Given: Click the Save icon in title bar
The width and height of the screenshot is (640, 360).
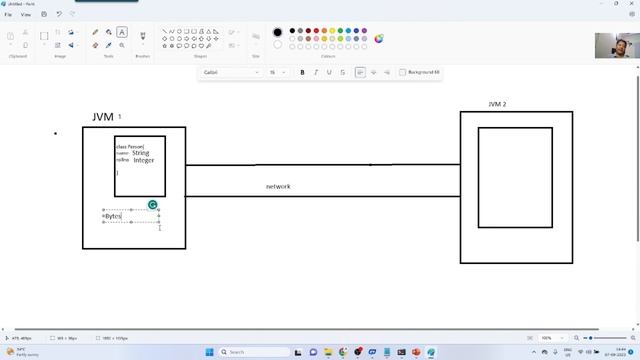Looking at the screenshot, I should (x=44, y=14).
